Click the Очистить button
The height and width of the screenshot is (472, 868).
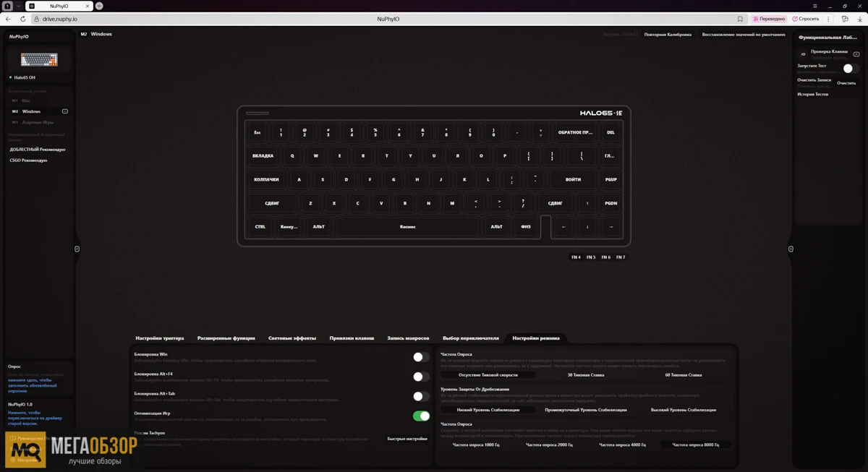[846, 83]
